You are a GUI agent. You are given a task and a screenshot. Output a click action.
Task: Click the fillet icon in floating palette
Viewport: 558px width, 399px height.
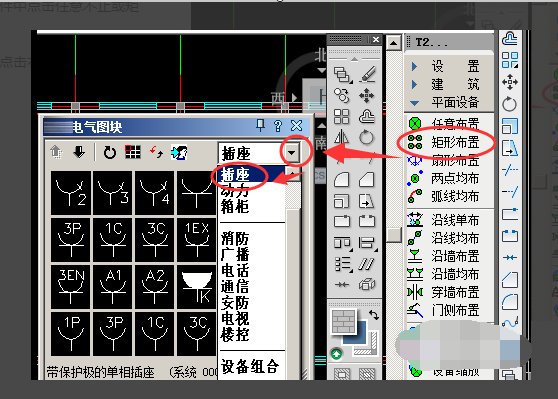click(342, 180)
